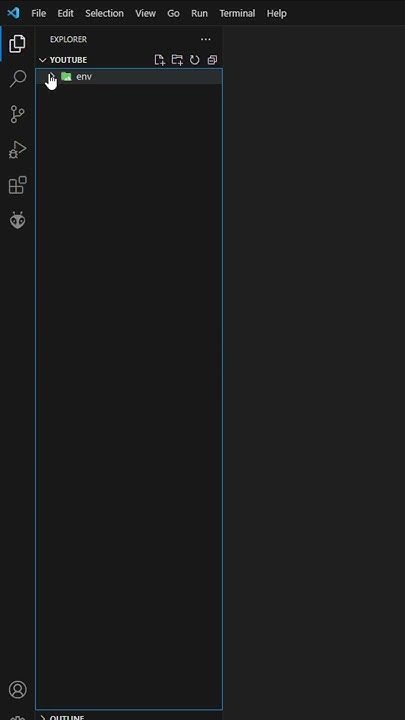405x720 pixels.
Task: Create a New Folder in Explorer
Action: click(x=177, y=60)
